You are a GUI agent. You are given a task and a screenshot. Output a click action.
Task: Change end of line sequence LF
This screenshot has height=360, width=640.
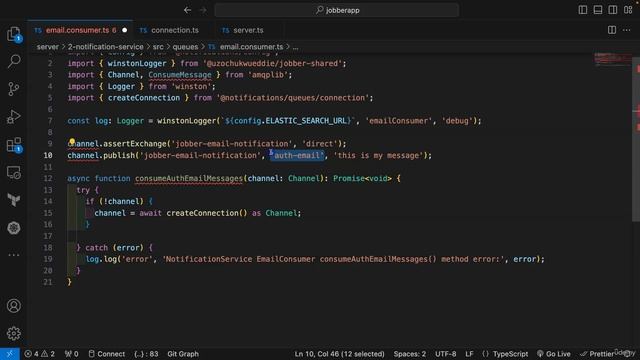469,354
